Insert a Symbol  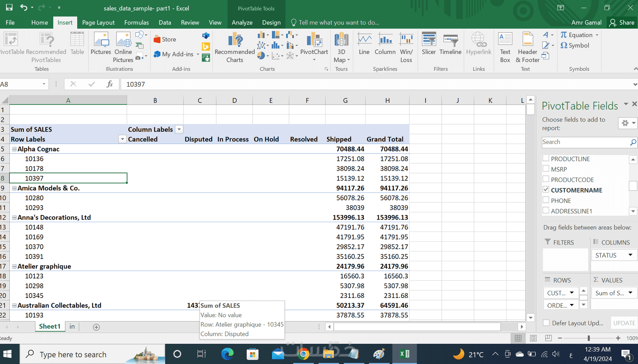click(x=575, y=45)
